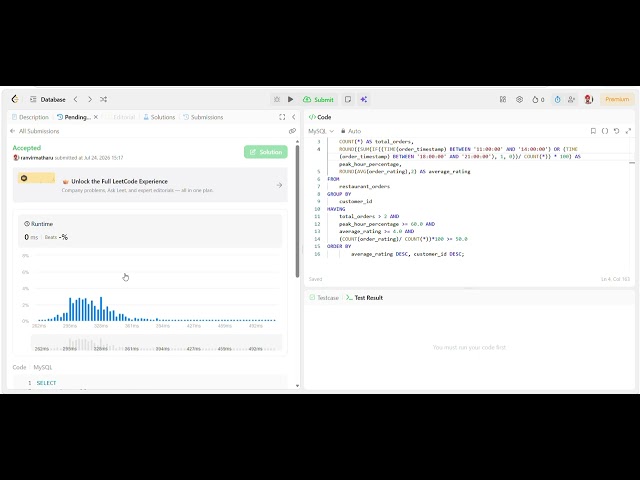The width and height of the screenshot is (640, 480).
Task: Open the LeetCode logo home link
Action: click(15, 99)
